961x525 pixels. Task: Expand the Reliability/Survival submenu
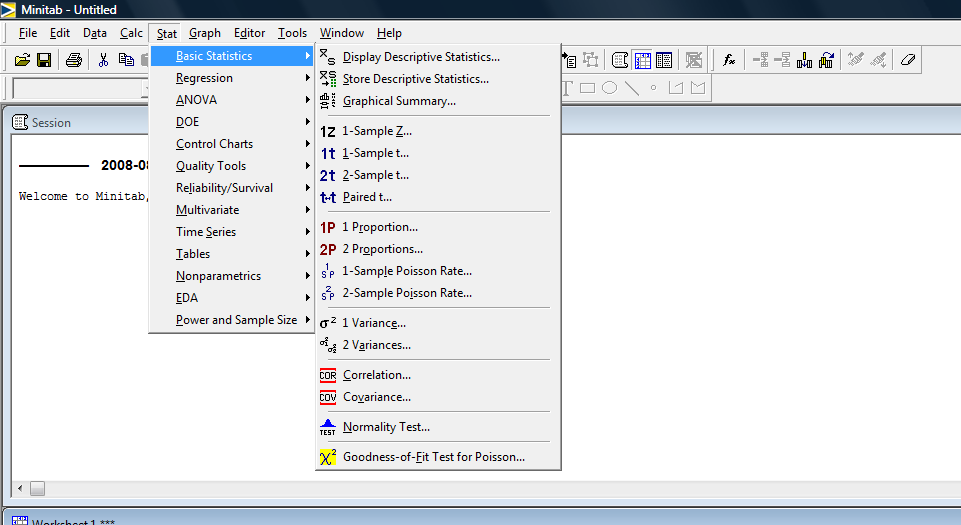(x=232, y=188)
